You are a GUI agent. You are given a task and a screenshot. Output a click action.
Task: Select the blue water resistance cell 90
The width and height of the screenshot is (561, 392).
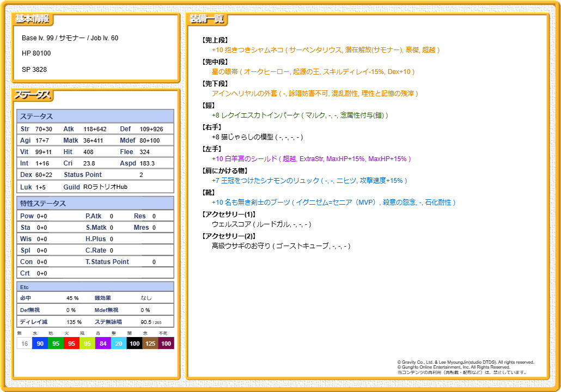40,344
